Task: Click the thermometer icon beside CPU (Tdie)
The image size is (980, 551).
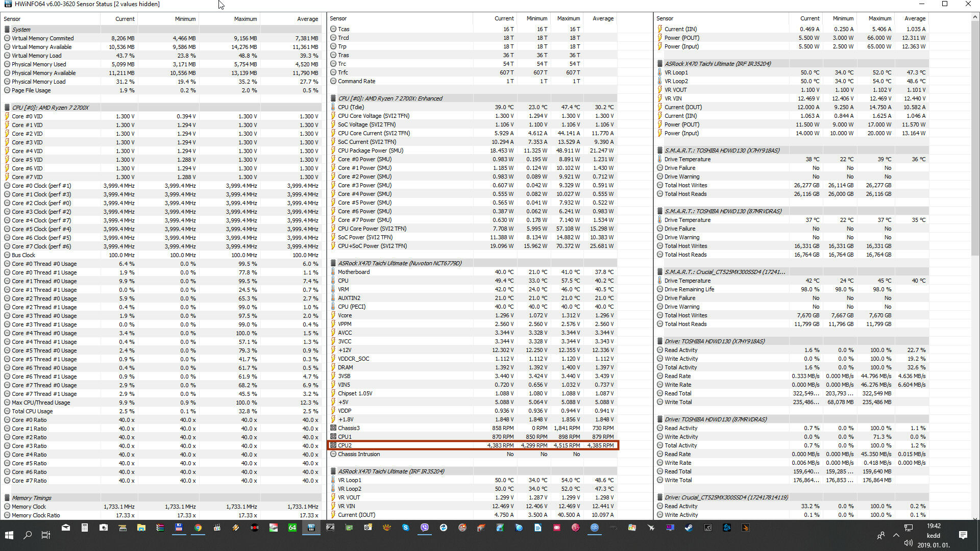Action: click(333, 107)
